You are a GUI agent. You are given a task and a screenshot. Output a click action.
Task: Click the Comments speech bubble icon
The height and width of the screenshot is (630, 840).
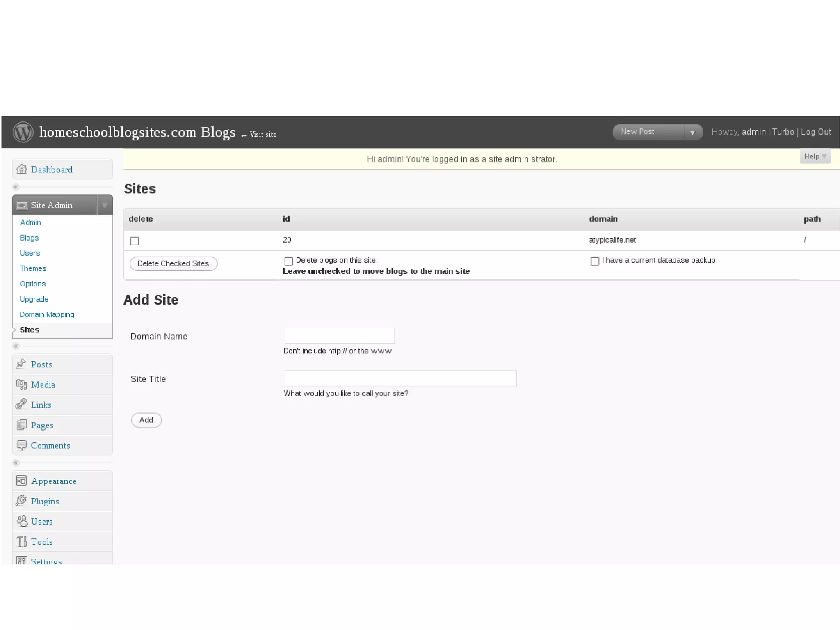21,445
